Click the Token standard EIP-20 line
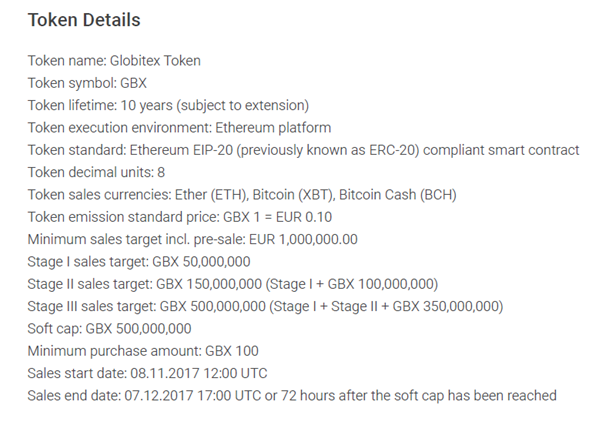This screenshot has width=602, height=425. pyautogui.click(x=303, y=150)
